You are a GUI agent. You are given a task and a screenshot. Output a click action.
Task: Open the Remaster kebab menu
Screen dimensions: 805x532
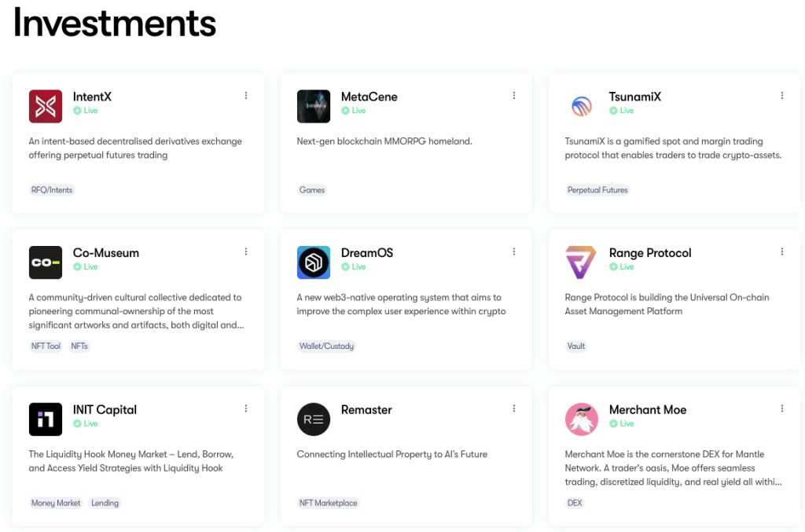[514, 408]
